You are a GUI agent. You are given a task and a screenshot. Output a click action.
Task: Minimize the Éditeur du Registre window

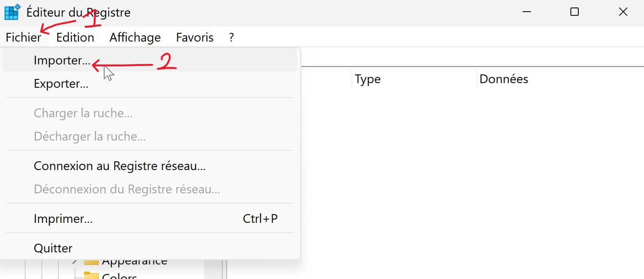526,12
